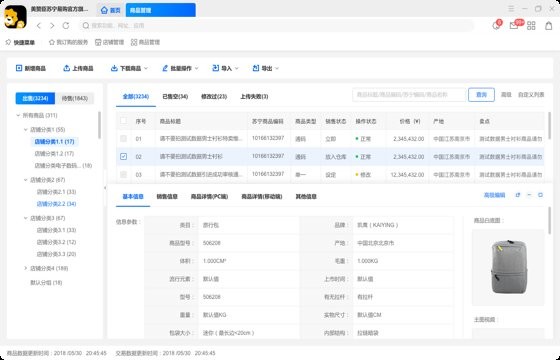
Task: Collapse the 店铺分类1 (55) node
Action: coord(25,130)
